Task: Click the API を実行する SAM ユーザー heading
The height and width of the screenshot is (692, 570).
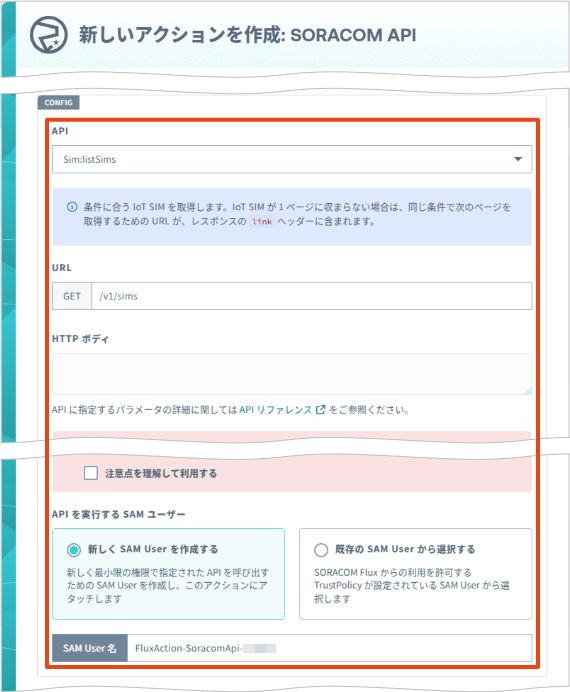Action: pos(118,515)
